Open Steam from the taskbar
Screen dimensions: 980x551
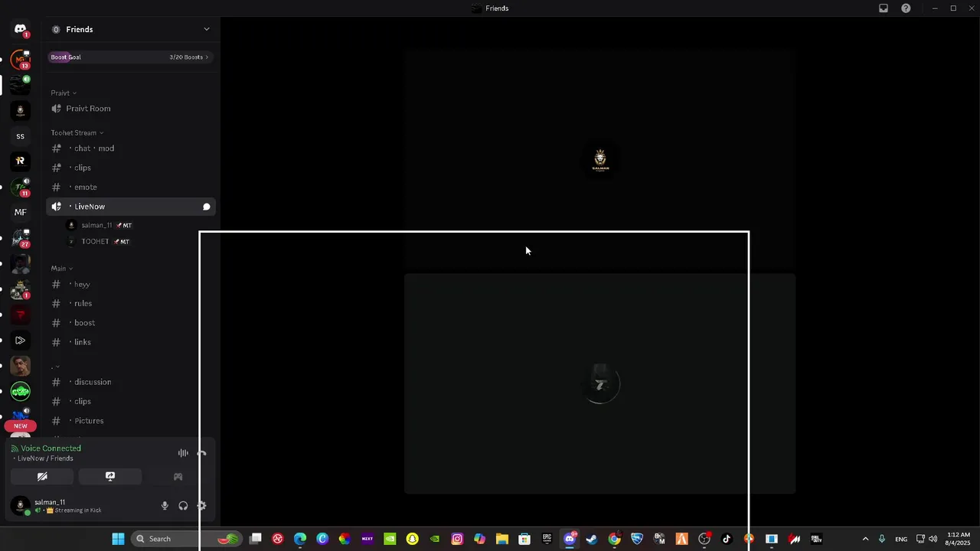pos(592,539)
